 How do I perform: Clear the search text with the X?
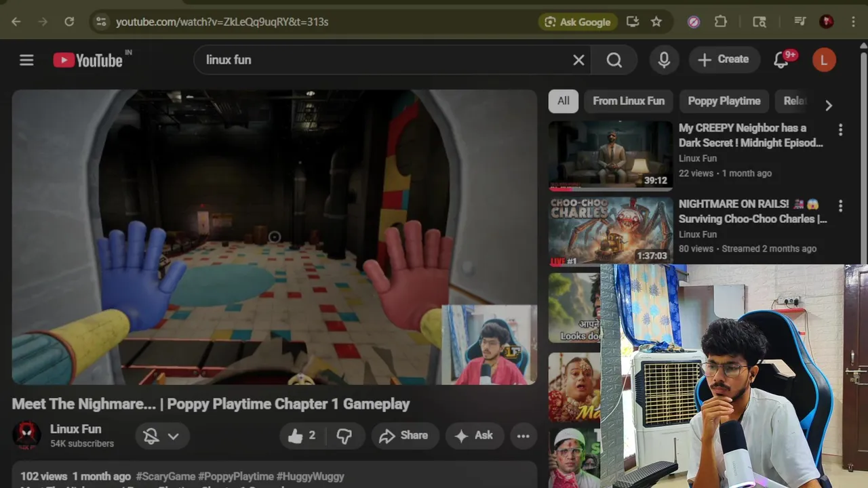click(578, 60)
